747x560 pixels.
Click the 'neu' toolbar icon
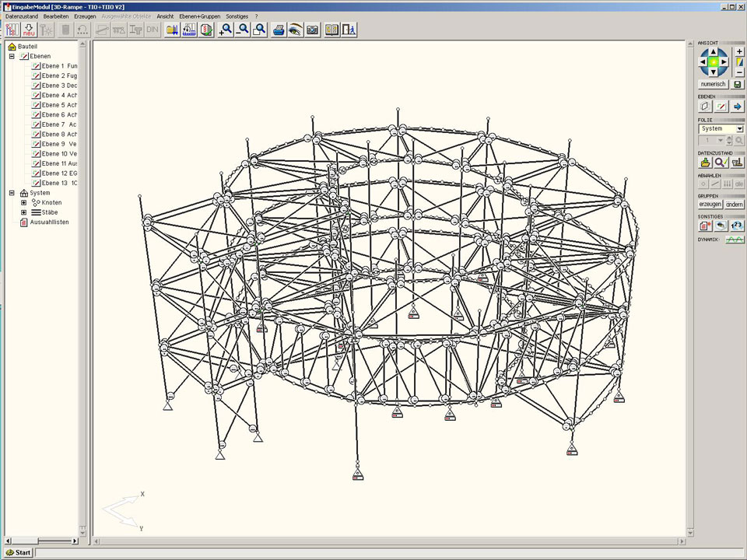pyautogui.click(x=29, y=30)
